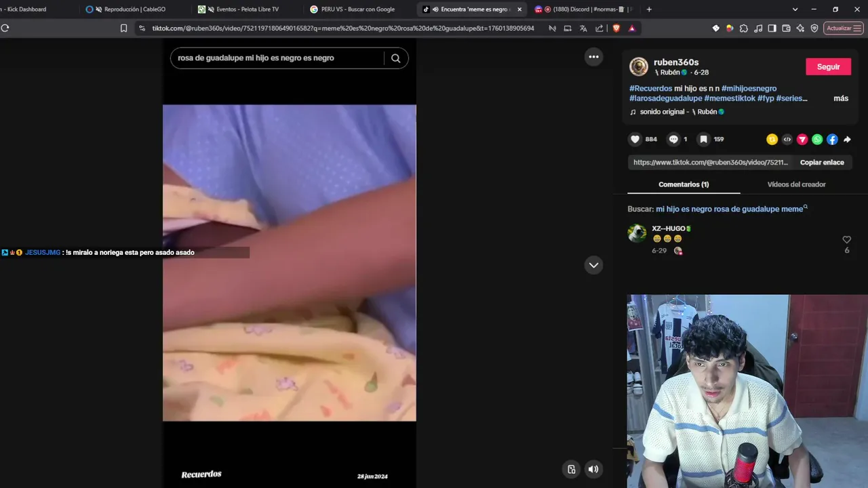Open a new browser tab
The width and height of the screenshot is (868, 488).
point(649,9)
